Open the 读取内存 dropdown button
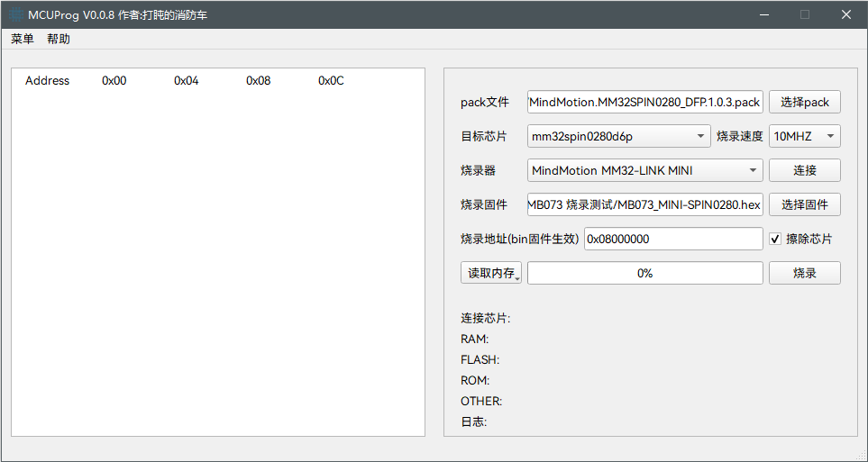 point(490,273)
